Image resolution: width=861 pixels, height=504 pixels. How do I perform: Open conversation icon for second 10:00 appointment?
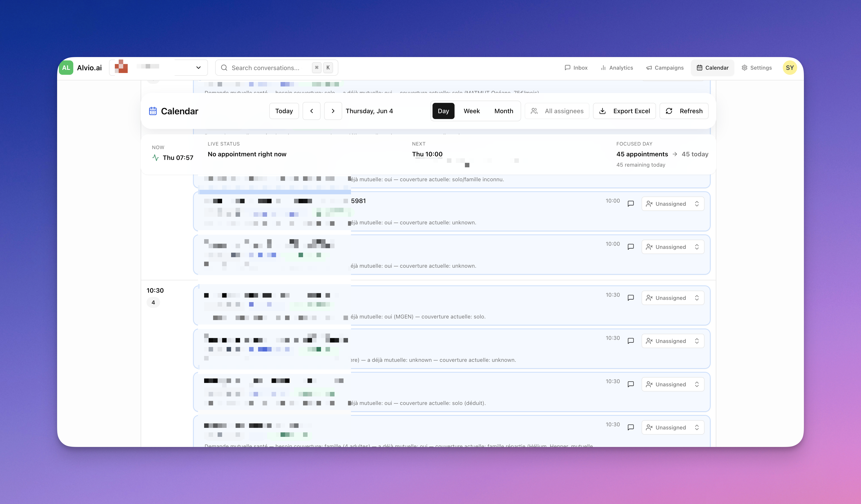pyautogui.click(x=631, y=247)
